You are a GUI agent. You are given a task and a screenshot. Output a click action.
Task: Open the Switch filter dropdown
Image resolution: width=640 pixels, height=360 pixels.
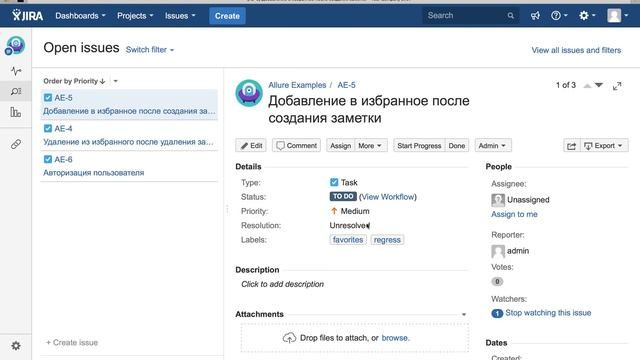(x=150, y=50)
